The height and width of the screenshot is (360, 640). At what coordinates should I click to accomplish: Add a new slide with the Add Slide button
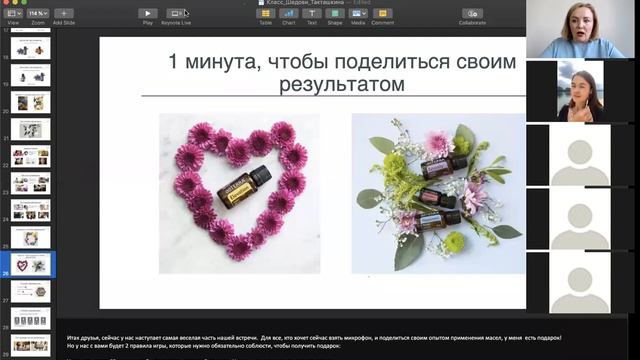(64, 13)
